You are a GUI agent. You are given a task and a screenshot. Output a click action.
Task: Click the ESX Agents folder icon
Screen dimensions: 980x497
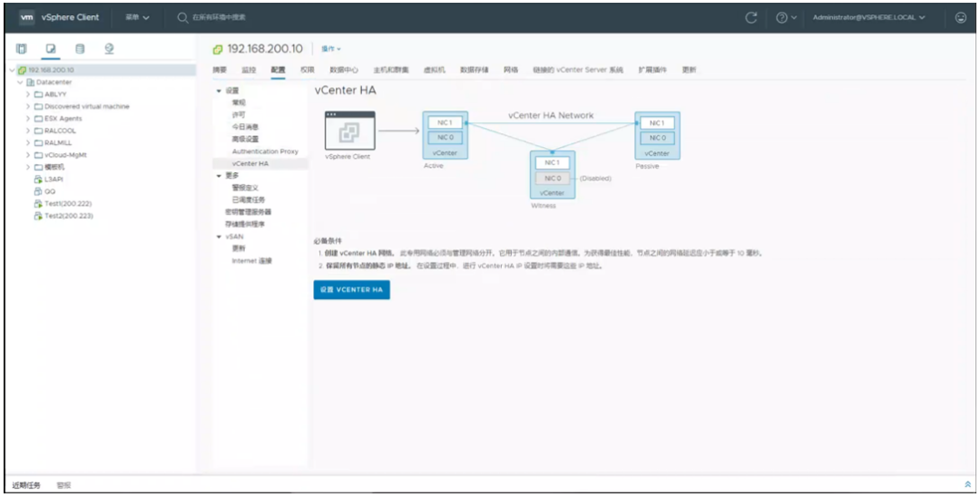click(x=38, y=119)
